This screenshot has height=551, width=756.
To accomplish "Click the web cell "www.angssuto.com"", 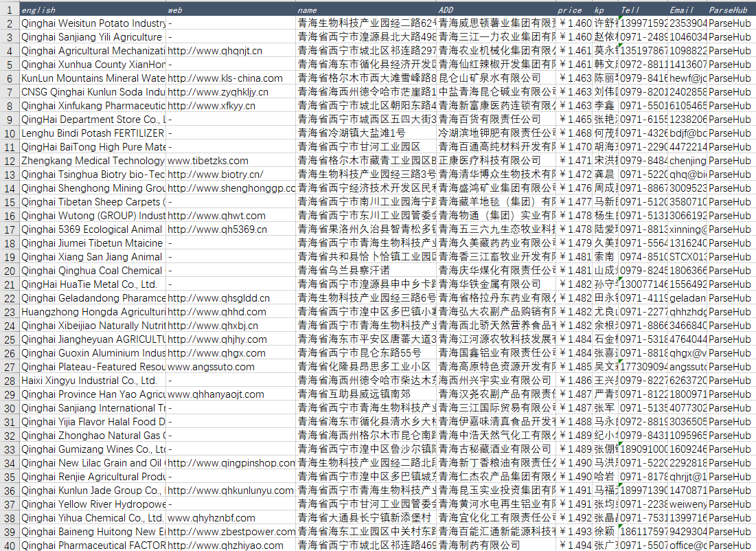I will pyautogui.click(x=231, y=367).
